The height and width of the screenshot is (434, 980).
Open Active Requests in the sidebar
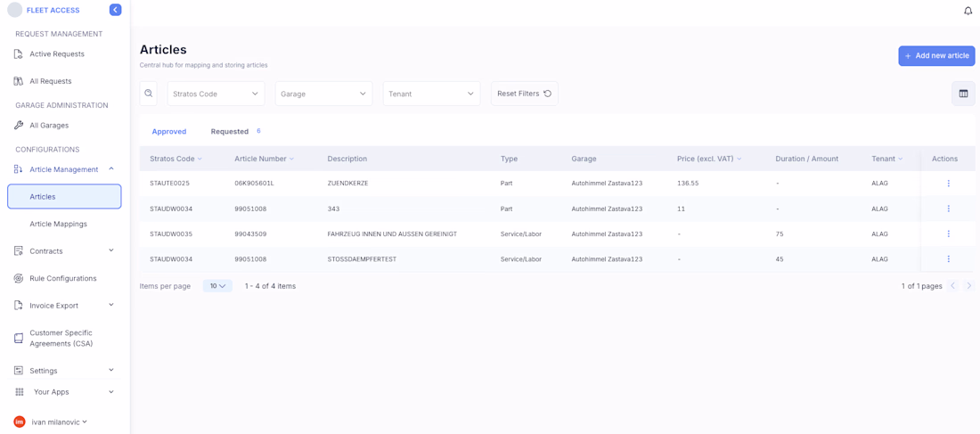pos(57,54)
